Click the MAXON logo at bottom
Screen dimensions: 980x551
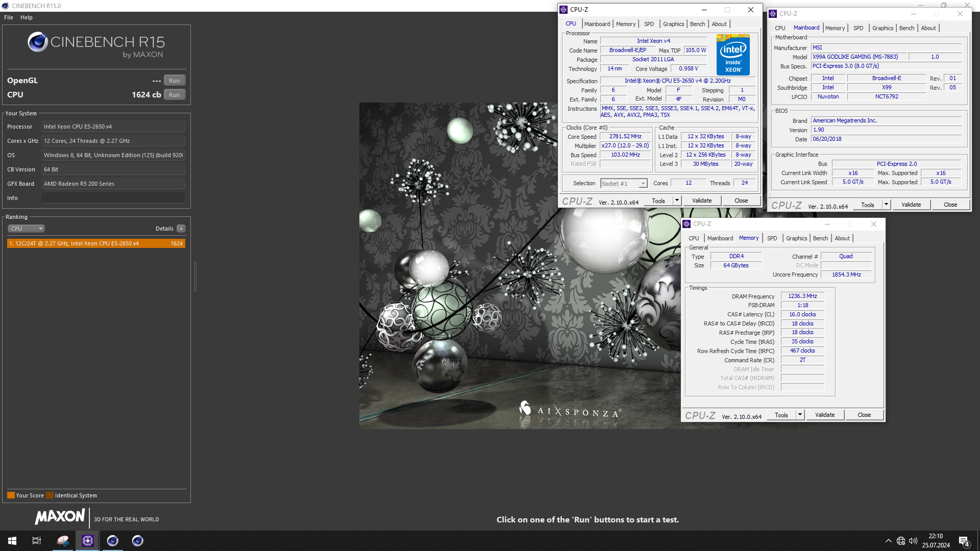tap(60, 517)
